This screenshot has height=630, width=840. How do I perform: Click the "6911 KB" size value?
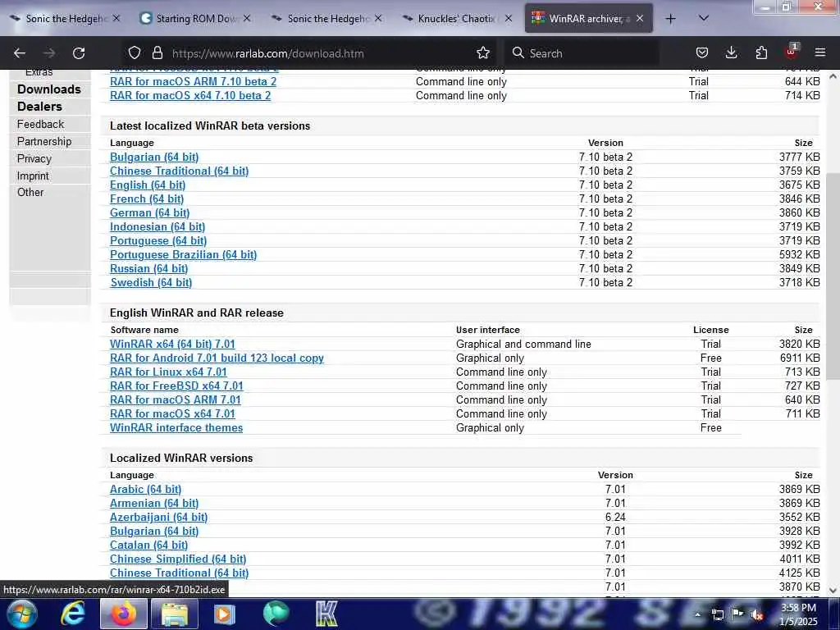coord(800,358)
